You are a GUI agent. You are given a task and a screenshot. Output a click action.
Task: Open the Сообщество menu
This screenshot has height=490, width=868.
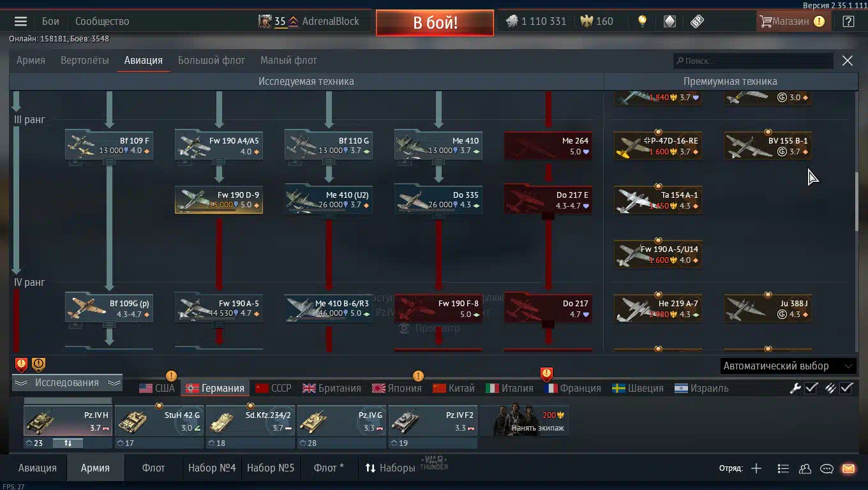pyautogui.click(x=102, y=21)
